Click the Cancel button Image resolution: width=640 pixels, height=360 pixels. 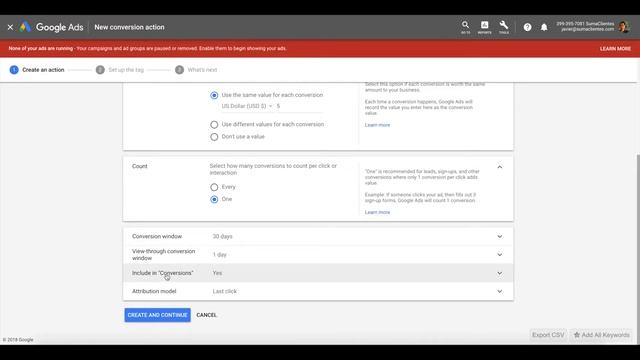(x=207, y=315)
